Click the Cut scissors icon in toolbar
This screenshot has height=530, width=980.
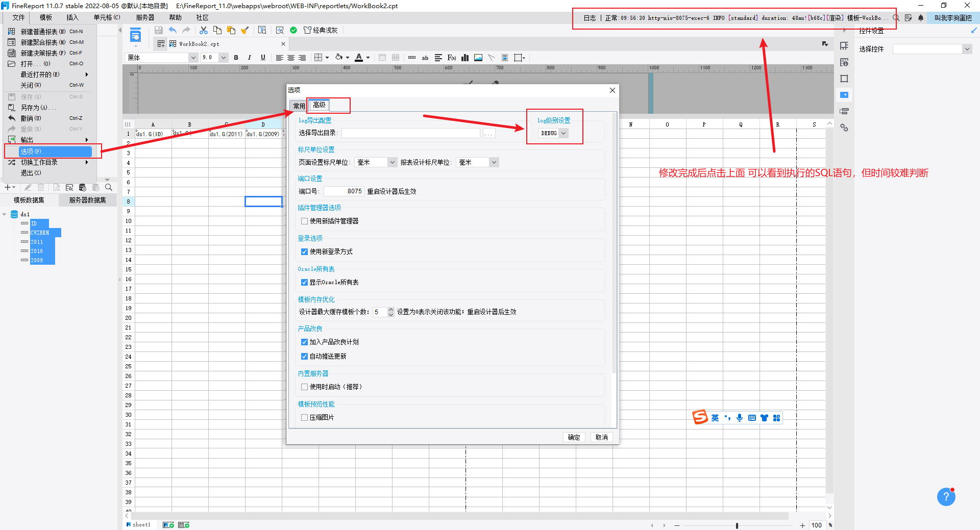click(x=204, y=30)
